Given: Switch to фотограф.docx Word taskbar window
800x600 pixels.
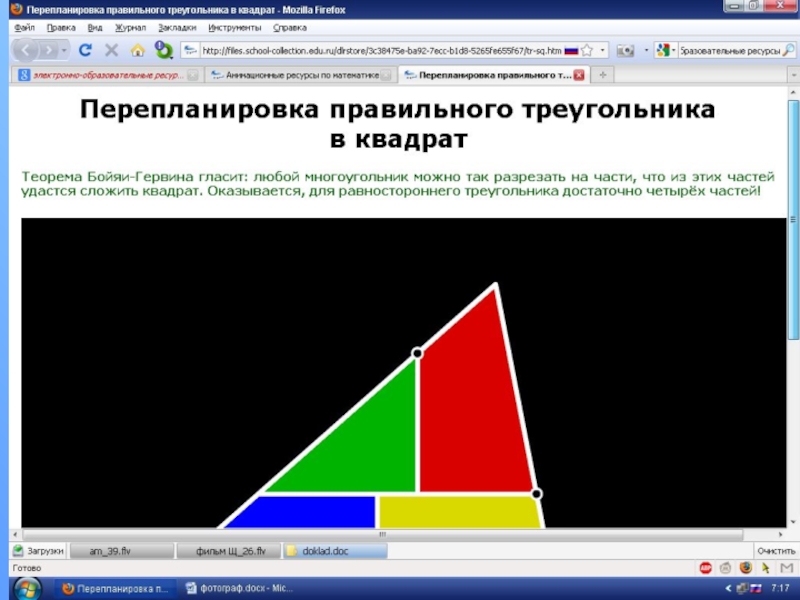Looking at the screenshot, I should point(240,588).
